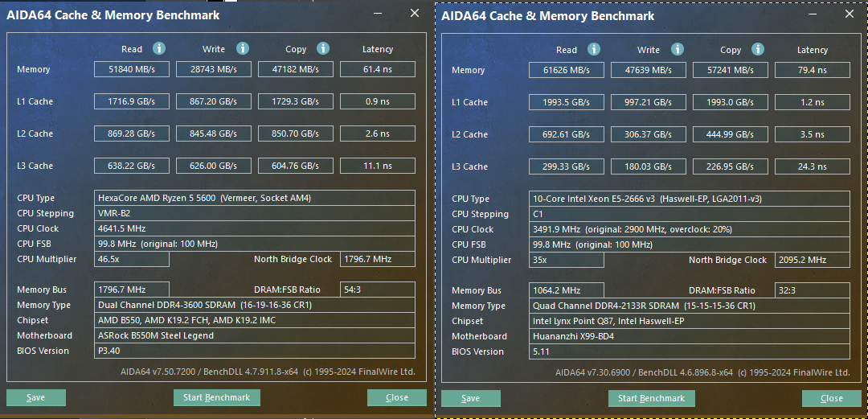Click BIOS Version value 5.11

[690, 351]
